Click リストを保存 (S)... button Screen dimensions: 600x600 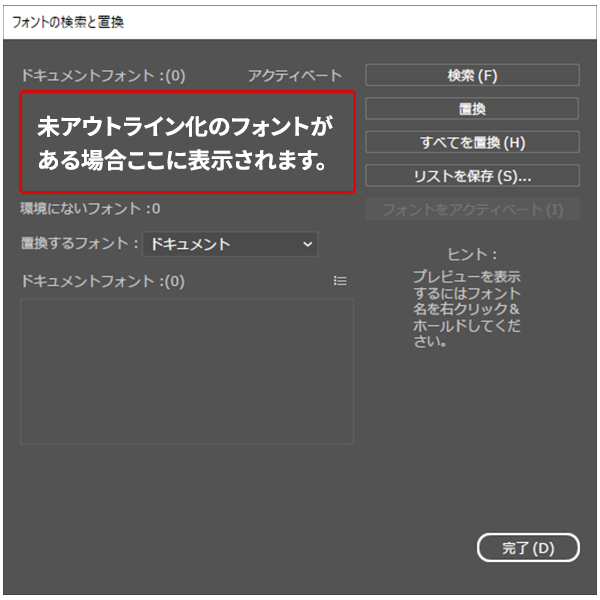click(472, 176)
